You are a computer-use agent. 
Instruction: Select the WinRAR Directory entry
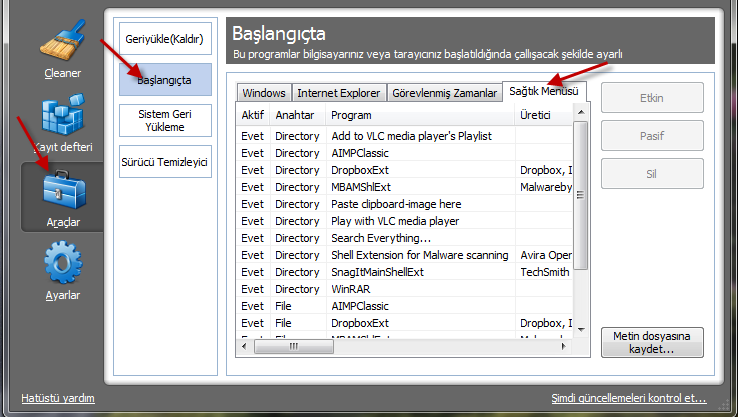348,288
